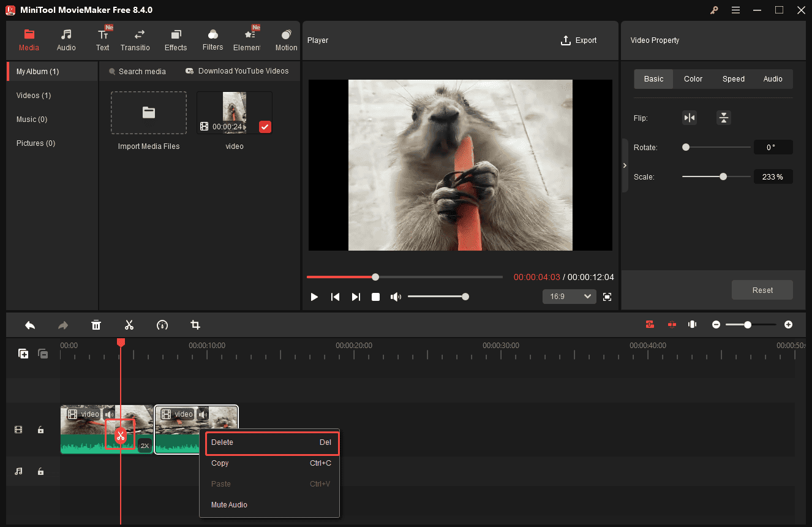Screen dimensions: 812x527
Task: Open the Filters panel
Action: tap(212, 39)
